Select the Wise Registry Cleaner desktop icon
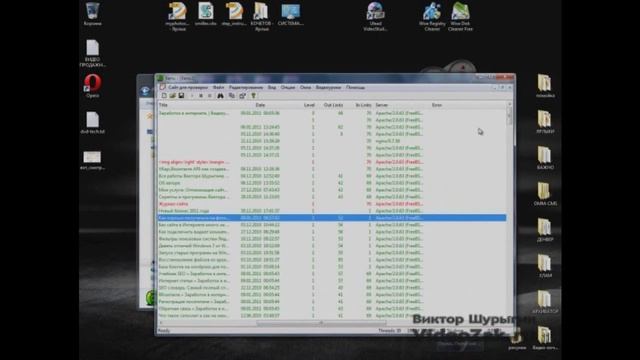The image size is (640, 360). point(432,17)
